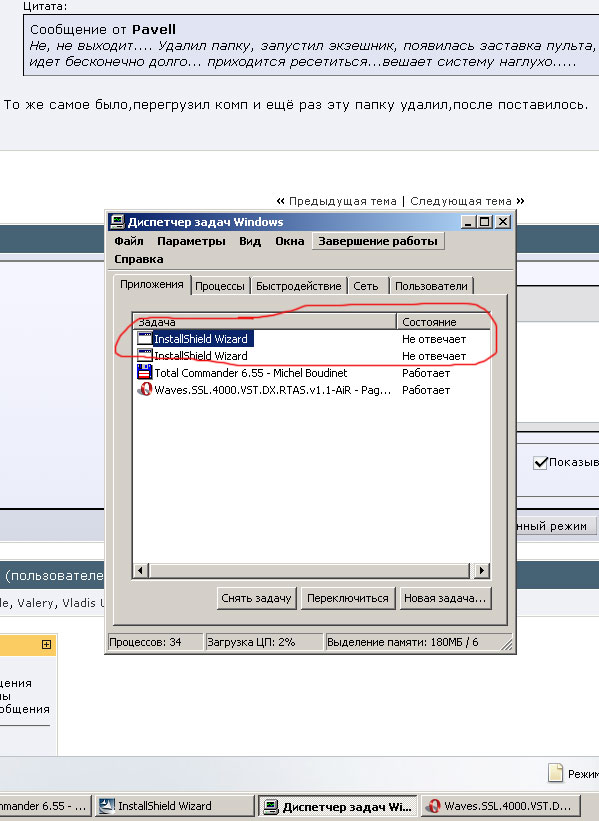Open Диспетчер задач taskbar button
Image resolution: width=599 pixels, height=821 pixels.
[x=339, y=806]
